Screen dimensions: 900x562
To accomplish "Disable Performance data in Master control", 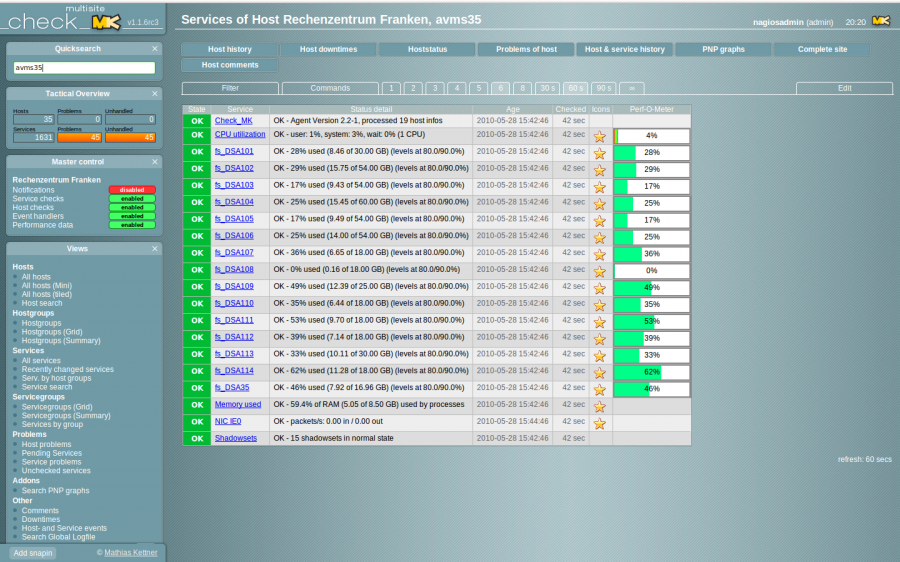I will (132, 225).
